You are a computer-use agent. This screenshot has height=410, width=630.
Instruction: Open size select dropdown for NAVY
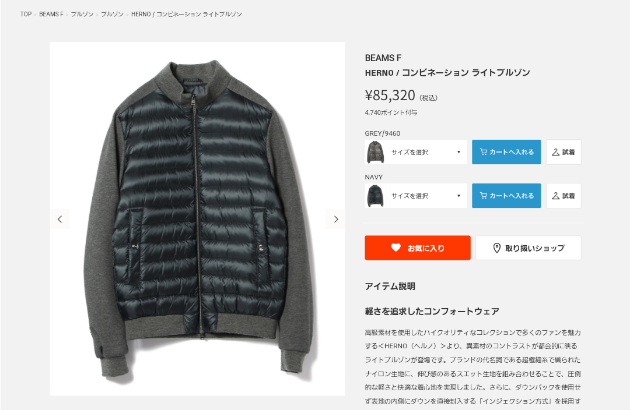426,196
